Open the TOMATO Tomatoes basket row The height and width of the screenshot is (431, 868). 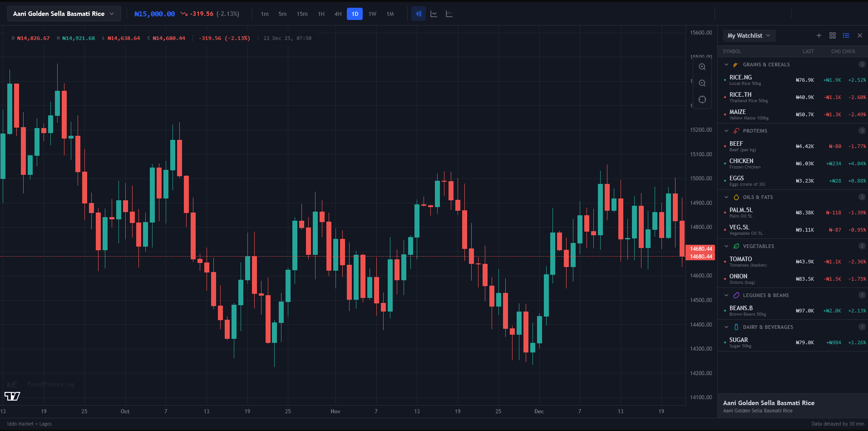[x=793, y=262]
